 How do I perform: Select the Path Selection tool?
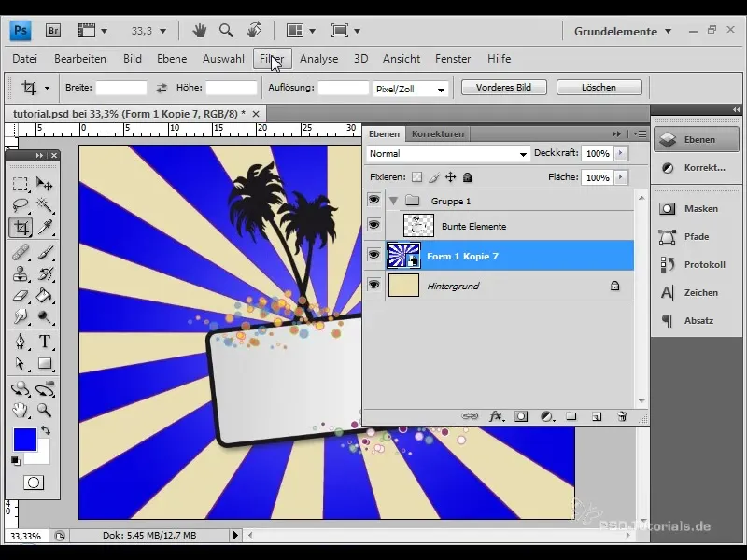click(21, 363)
